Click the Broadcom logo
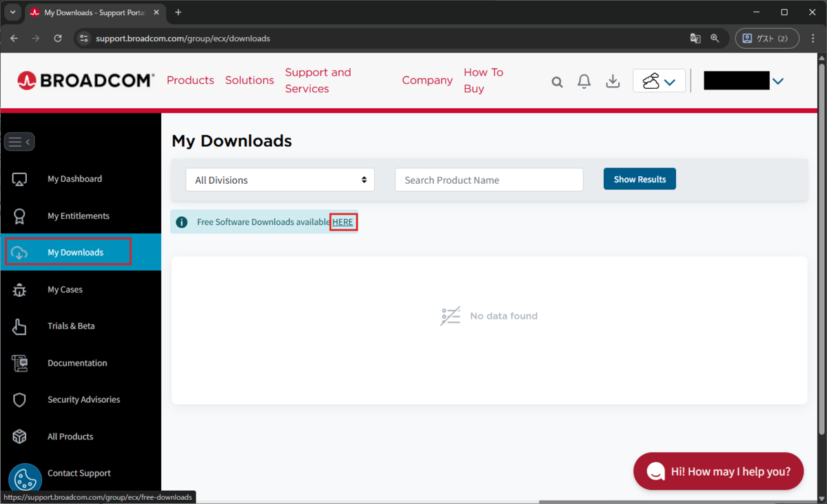The height and width of the screenshot is (504, 827). point(86,81)
